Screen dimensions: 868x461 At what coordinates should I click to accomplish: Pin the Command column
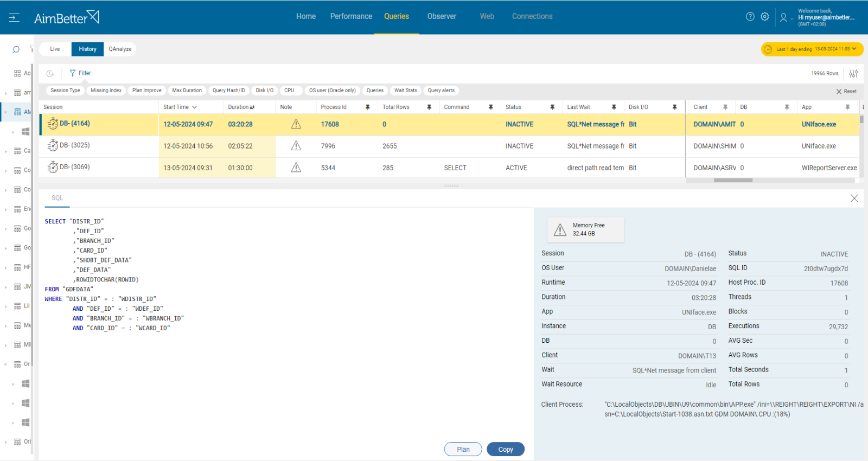pos(491,107)
